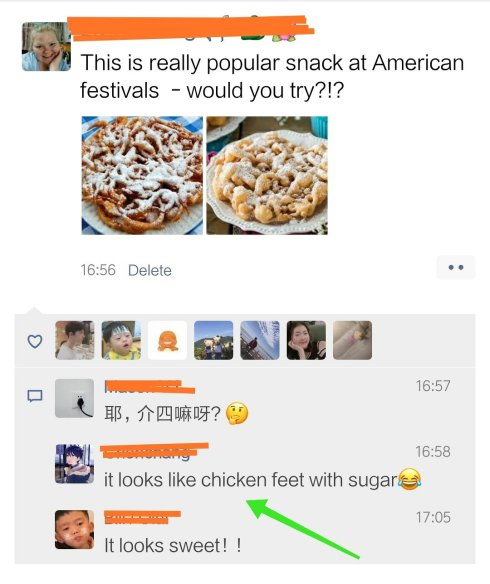Open the child face avatar beside 'It looks sweet'
The height and width of the screenshot is (584, 490).
pos(74,530)
